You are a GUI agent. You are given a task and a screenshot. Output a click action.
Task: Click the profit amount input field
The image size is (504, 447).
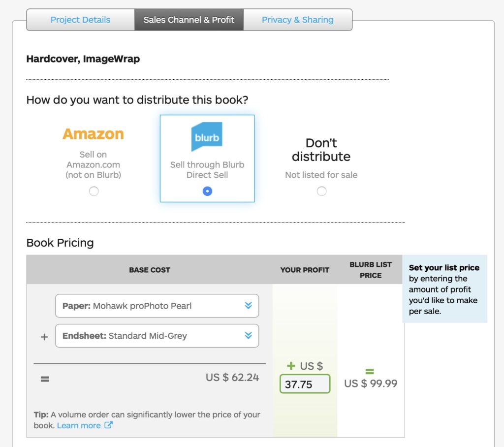(x=305, y=384)
